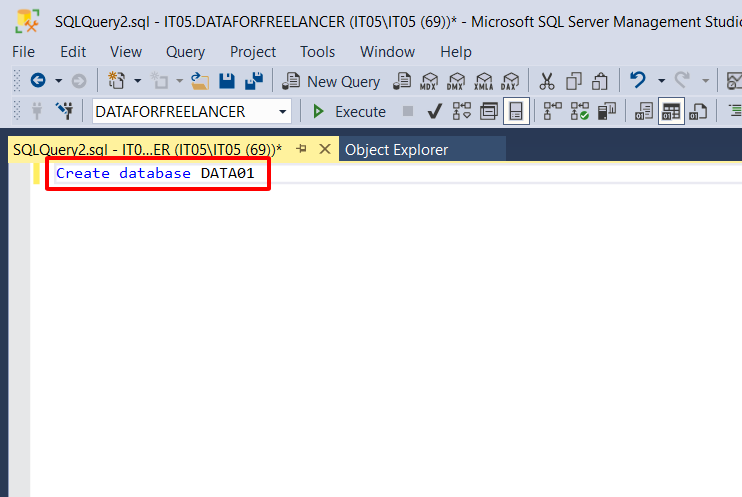Open the Query menu
The image size is (742, 497).
pyautogui.click(x=186, y=52)
